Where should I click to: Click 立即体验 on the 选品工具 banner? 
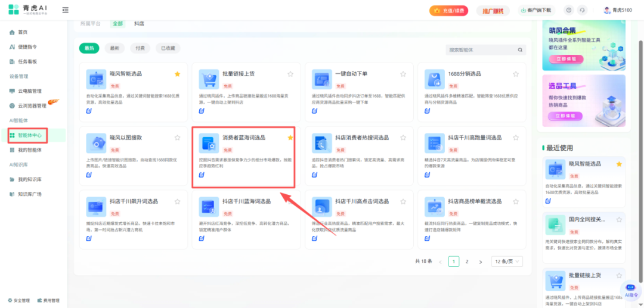(566, 116)
